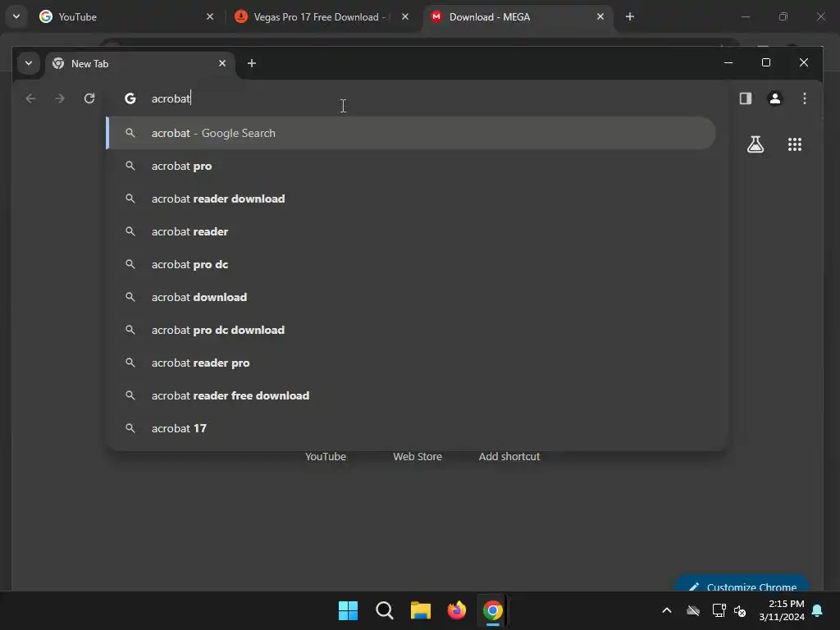Open taskbar Search icon
Screen dimensions: 840x630
click(x=384, y=610)
